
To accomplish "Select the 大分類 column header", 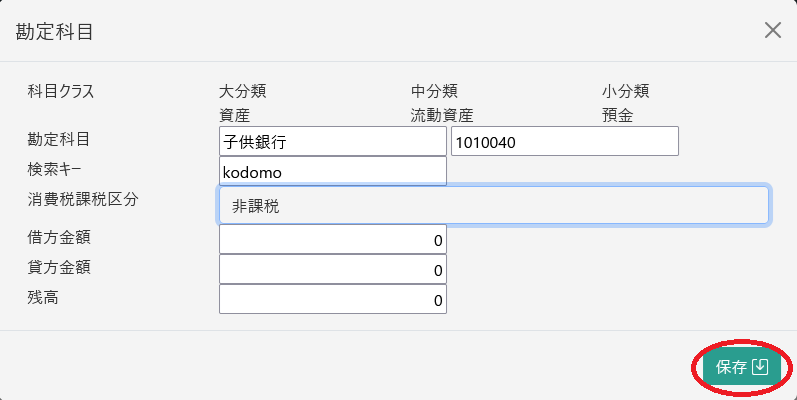I will tap(242, 91).
